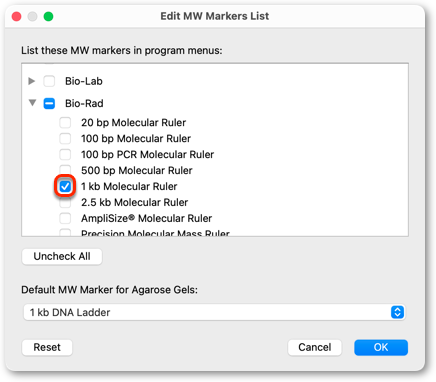
Task: Select 1 kb Molecular Ruler text
Action: pyautogui.click(x=129, y=186)
